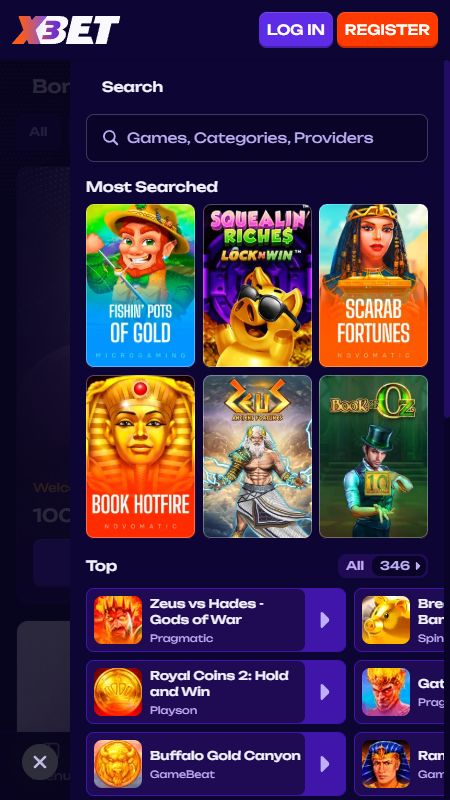Click the X3BET logo
Image resolution: width=450 pixels, height=800 pixels.
click(x=66, y=30)
